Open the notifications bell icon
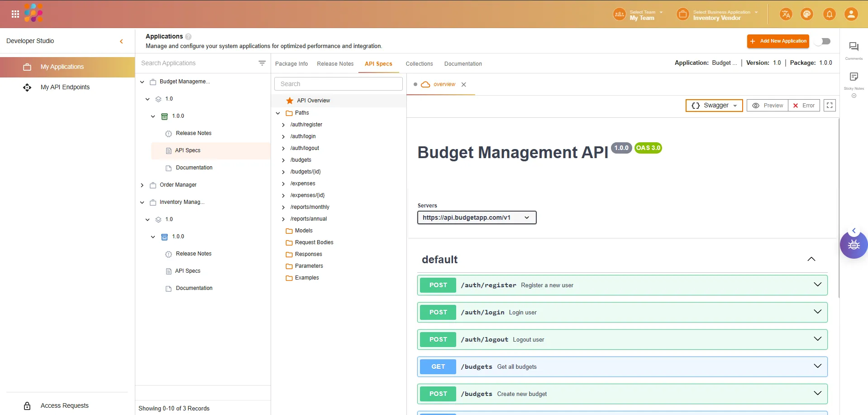Viewport: 868px width, 415px height. [829, 14]
